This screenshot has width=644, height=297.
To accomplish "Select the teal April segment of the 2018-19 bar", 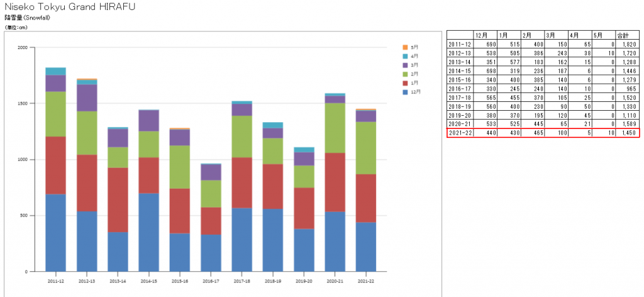I will [273, 125].
